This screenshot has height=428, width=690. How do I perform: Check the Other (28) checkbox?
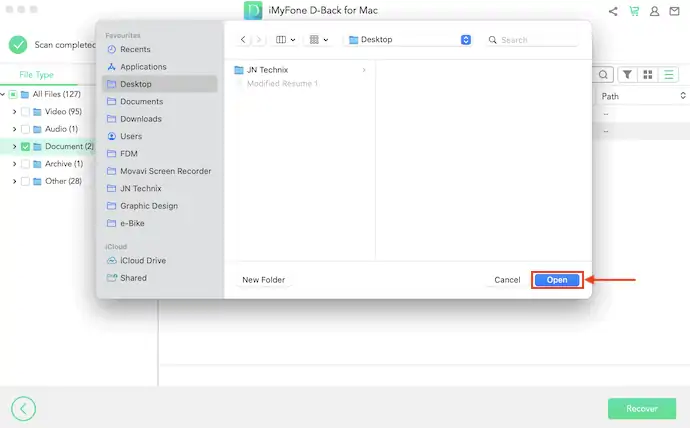click(25, 181)
